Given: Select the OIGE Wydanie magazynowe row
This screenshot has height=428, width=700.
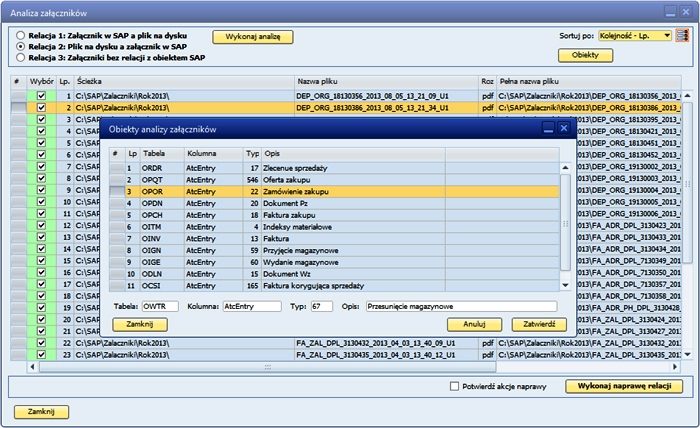Looking at the screenshot, I should coord(334,262).
